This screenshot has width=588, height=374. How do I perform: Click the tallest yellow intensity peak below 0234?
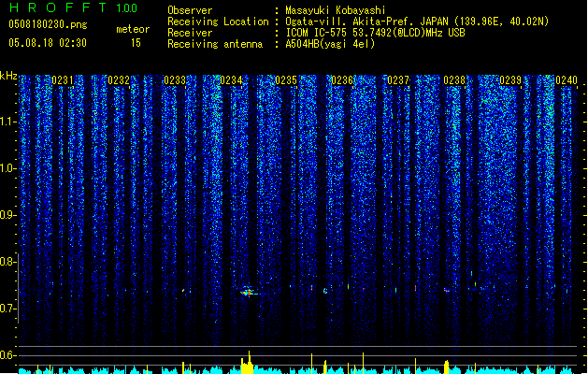249,362
